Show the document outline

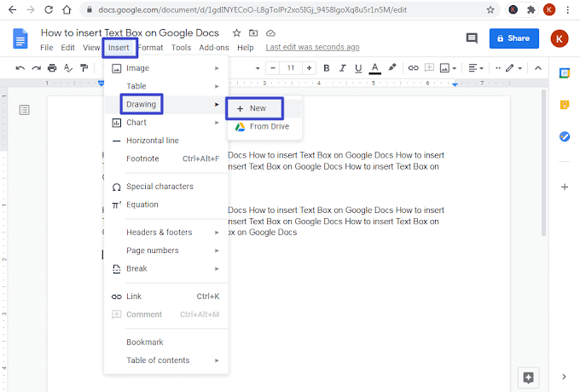25,110
